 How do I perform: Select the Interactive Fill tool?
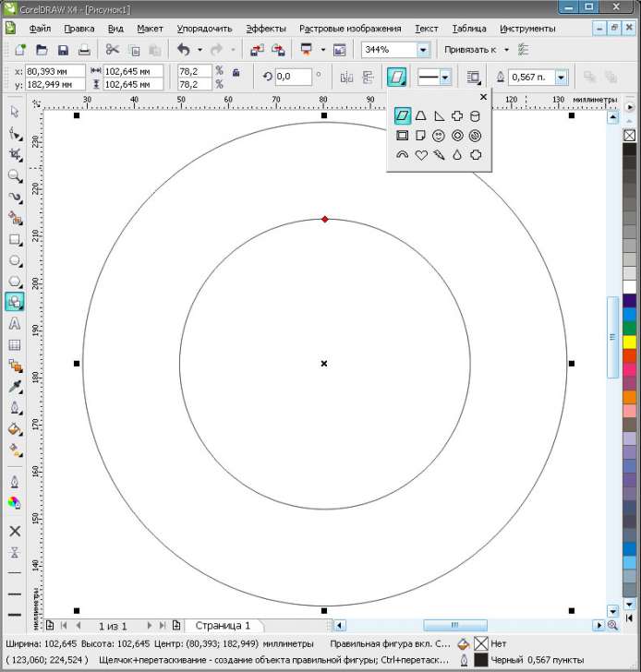coord(15,450)
